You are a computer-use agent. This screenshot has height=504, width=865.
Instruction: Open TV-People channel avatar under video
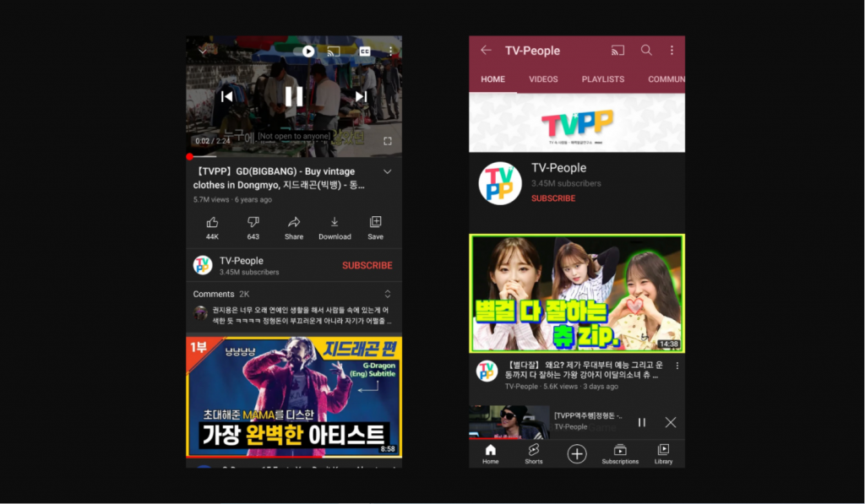[203, 265]
